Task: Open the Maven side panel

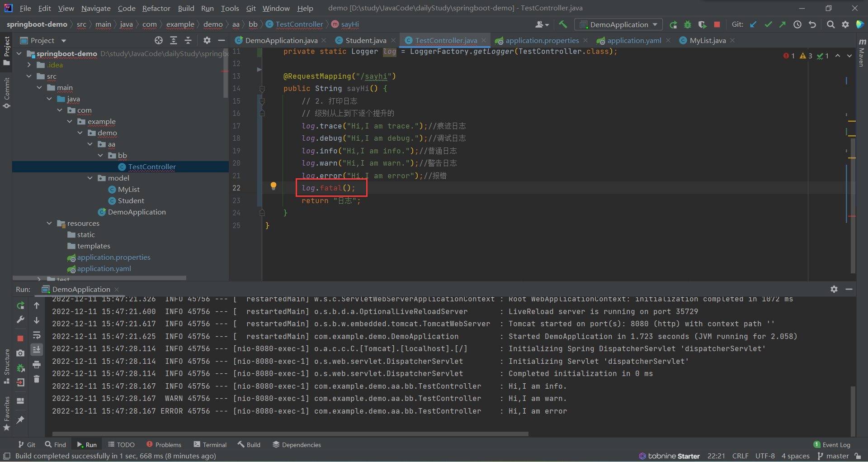Action: coord(862,53)
